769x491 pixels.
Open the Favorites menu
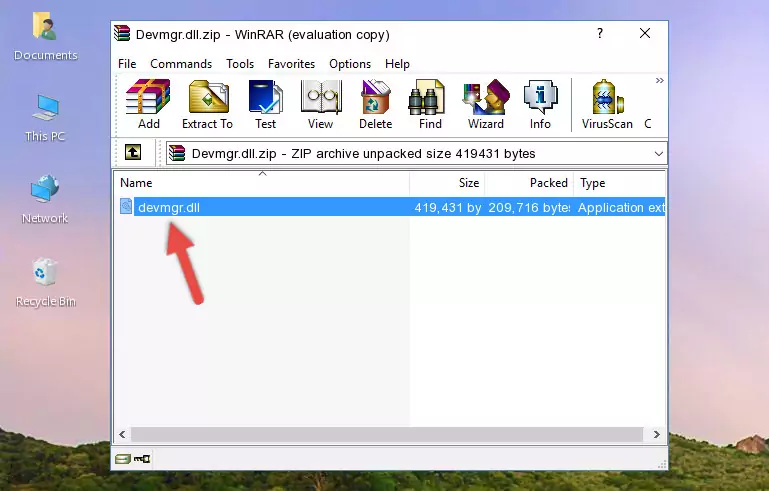(x=291, y=64)
